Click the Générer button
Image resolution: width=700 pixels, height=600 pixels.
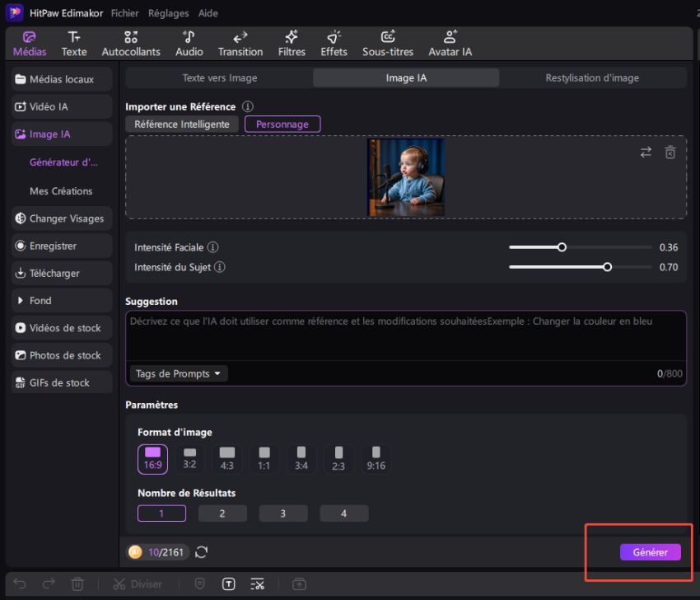tap(650, 552)
